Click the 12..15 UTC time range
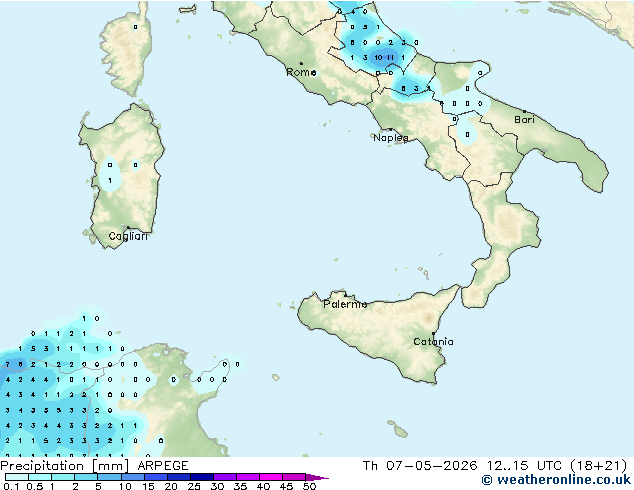Viewport: 634px width, 490px height. click(524, 466)
